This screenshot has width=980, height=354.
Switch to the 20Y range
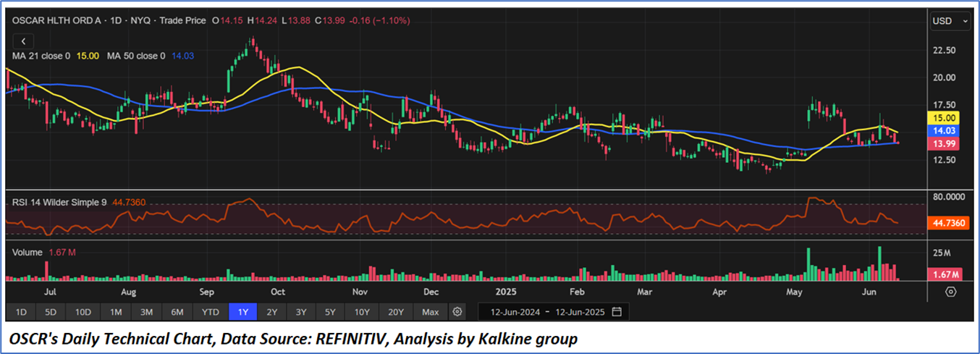tap(395, 312)
